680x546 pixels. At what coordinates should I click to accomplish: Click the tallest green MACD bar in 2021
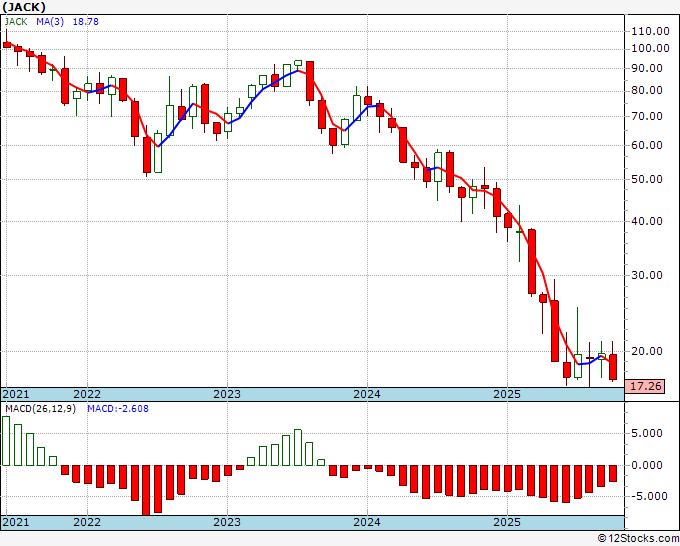pos(6,441)
